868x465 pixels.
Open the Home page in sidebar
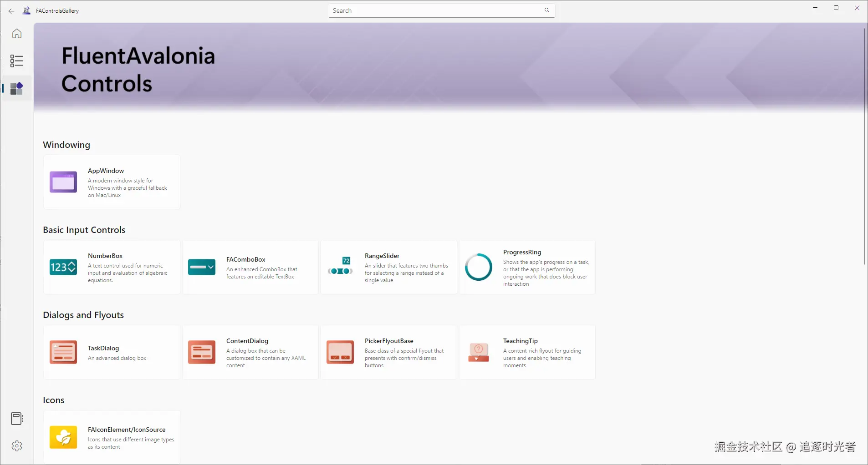pos(17,34)
